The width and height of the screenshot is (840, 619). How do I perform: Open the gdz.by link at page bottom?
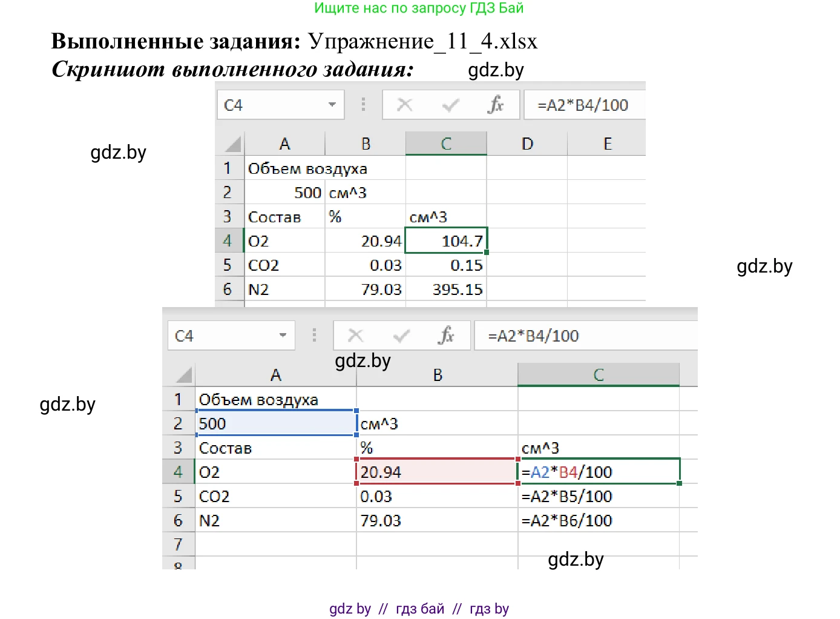point(350,608)
